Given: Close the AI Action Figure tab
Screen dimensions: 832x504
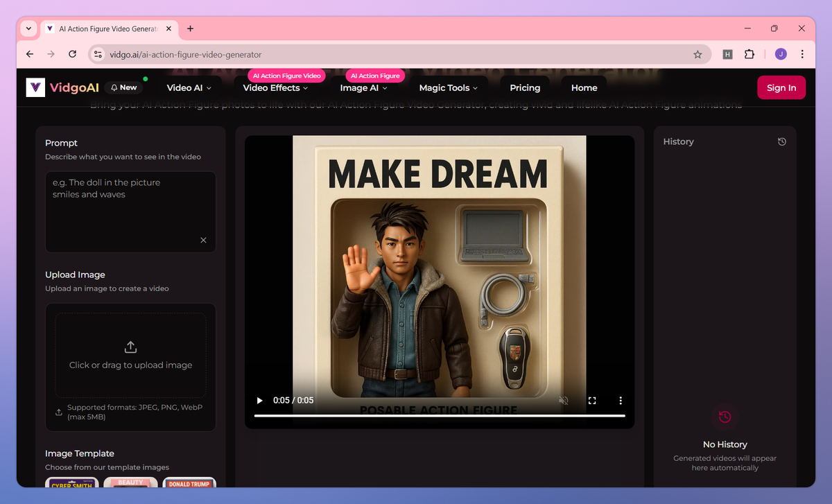Looking at the screenshot, I should click(169, 28).
